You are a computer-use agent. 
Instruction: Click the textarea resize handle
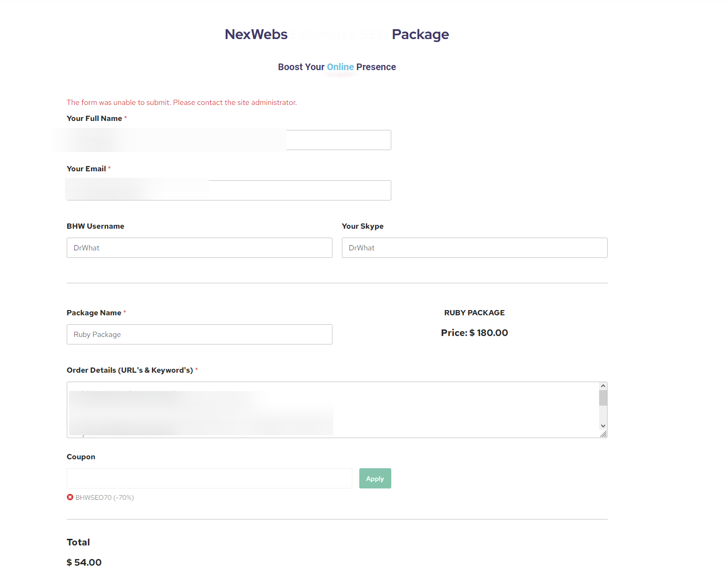click(x=603, y=434)
